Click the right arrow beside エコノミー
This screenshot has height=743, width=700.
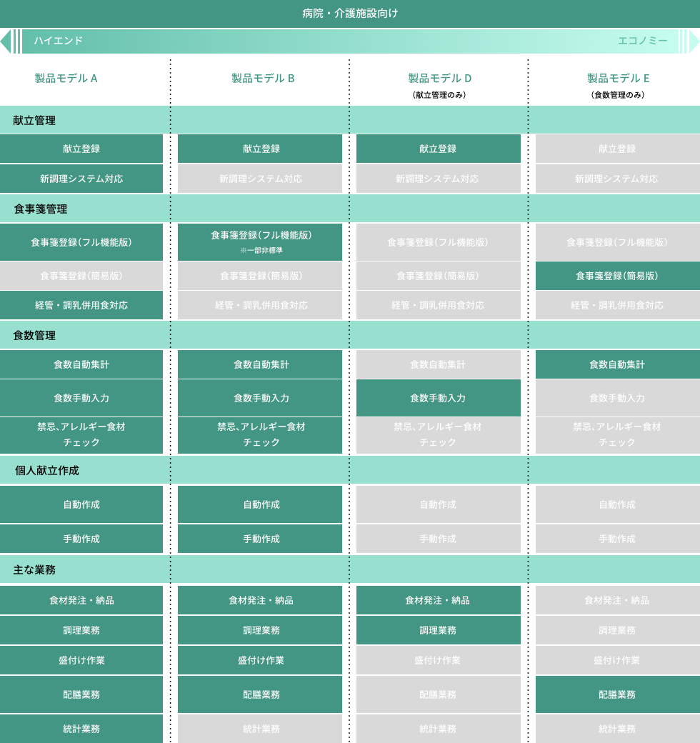694,41
